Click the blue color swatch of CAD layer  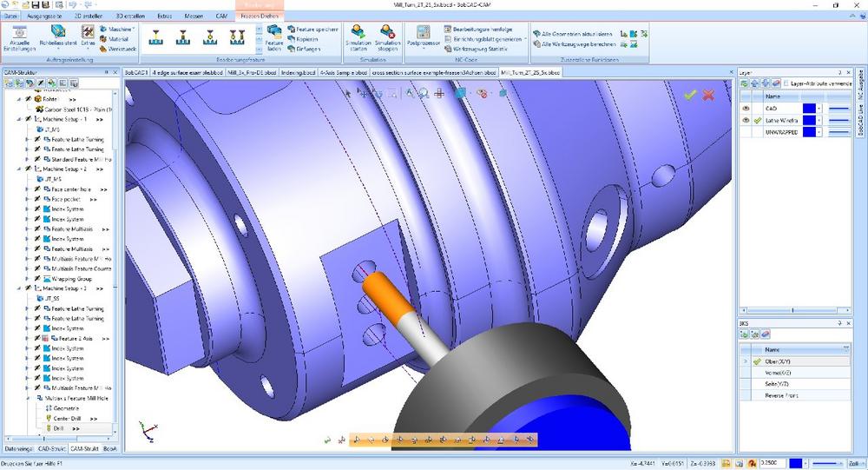[808, 108]
